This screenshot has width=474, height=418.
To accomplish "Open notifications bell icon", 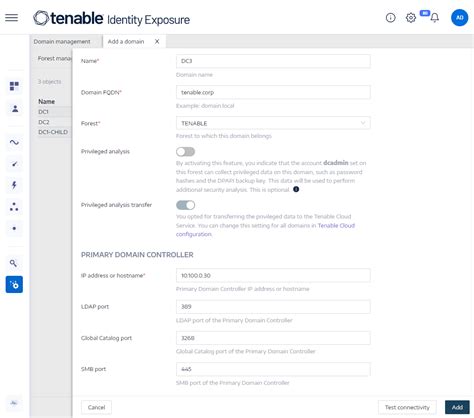I will 434,18.
